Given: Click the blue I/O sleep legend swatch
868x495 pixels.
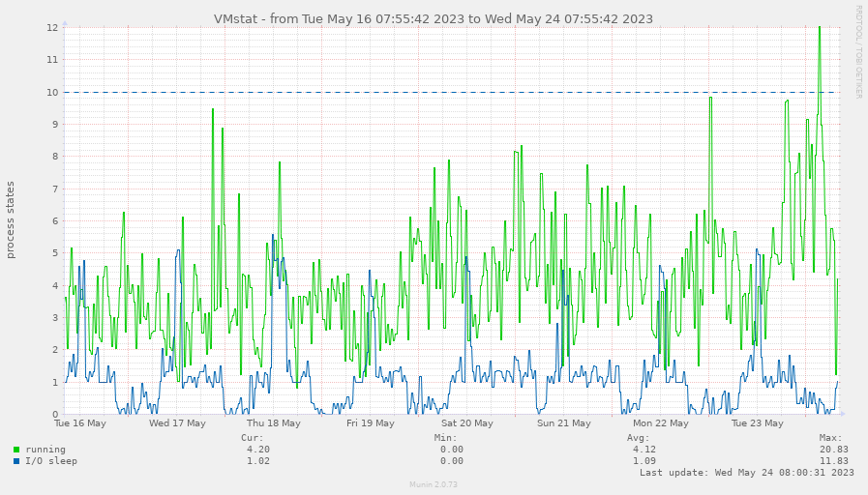Looking at the screenshot, I should click(16, 461).
